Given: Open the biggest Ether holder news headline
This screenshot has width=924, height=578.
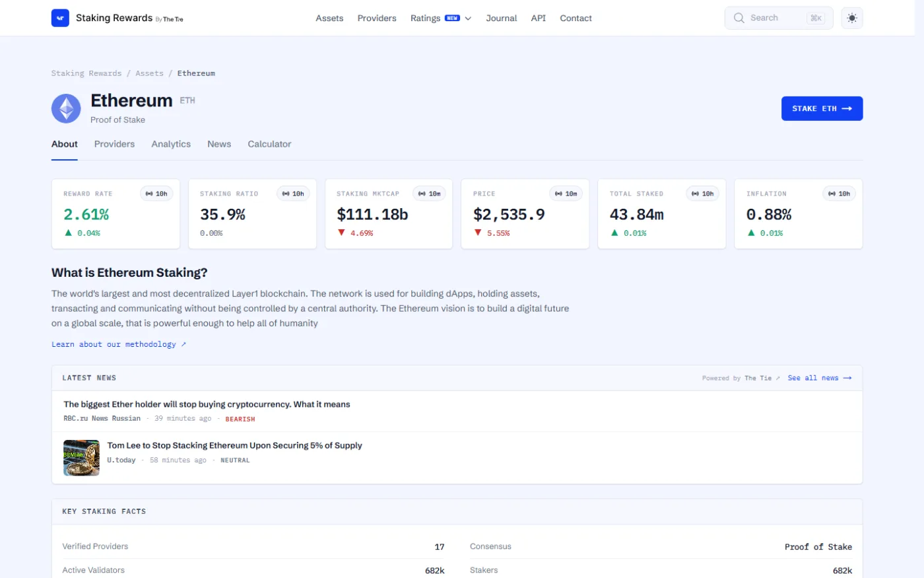Looking at the screenshot, I should pos(207,404).
